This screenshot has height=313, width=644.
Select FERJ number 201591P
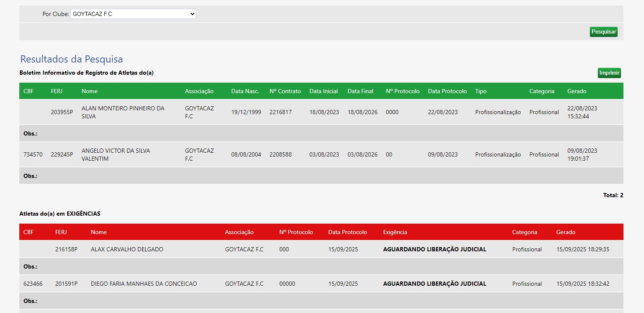point(66,284)
